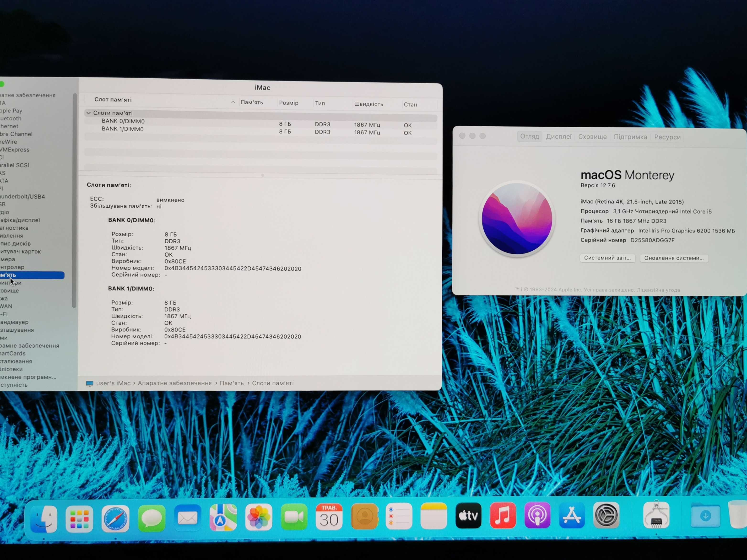Image resolution: width=747 pixels, height=560 pixels.
Task: Open Calendar showing 30 in the dock
Action: point(329,517)
